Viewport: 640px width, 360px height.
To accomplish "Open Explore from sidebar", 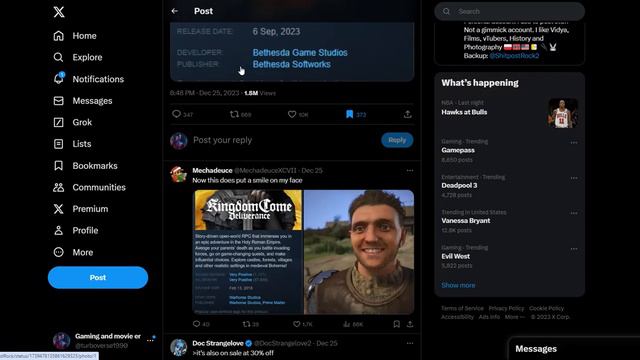I will click(x=78, y=58).
